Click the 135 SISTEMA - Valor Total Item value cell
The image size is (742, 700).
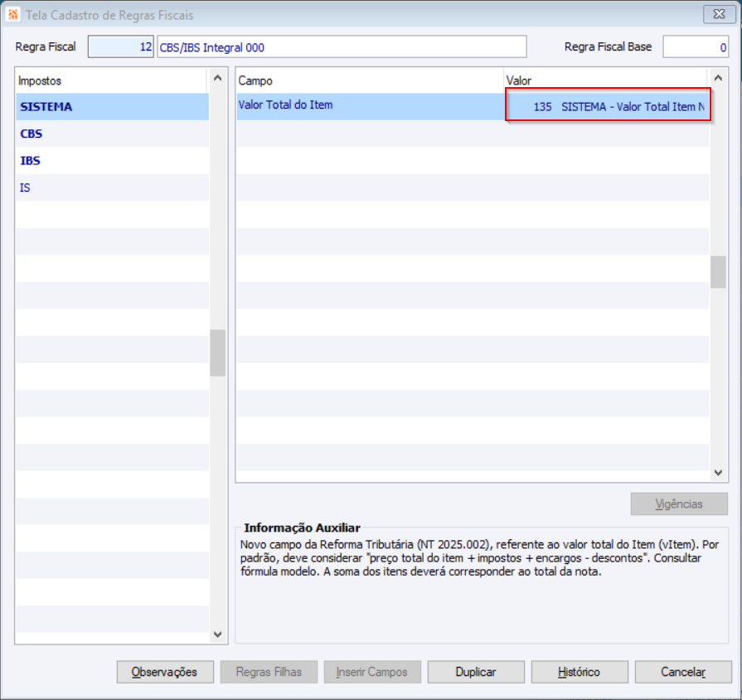(608, 106)
